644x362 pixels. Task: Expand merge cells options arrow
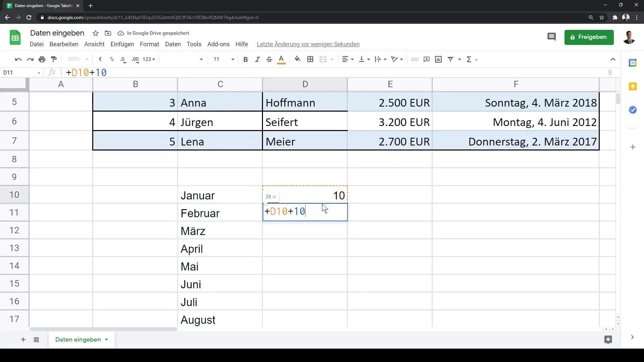click(332, 59)
